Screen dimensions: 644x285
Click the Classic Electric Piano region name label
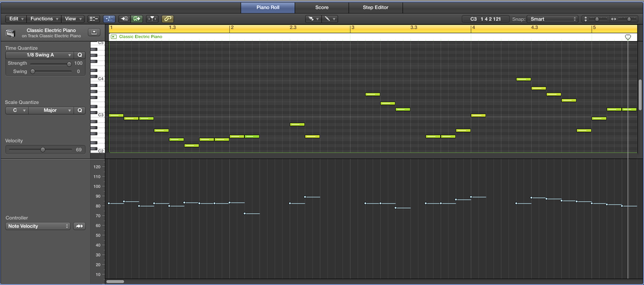pos(140,37)
